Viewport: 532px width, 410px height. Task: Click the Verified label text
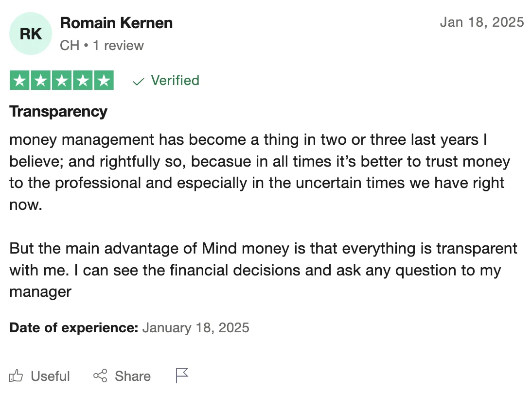click(175, 80)
